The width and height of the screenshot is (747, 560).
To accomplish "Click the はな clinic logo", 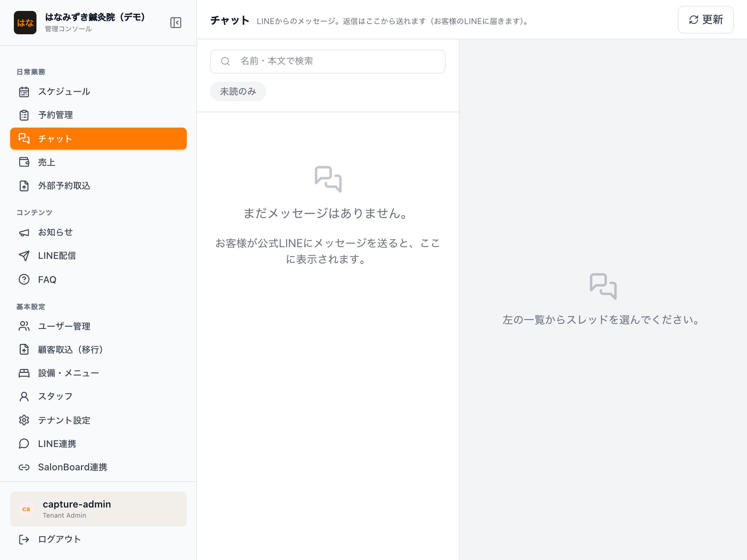I will point(25,23).
